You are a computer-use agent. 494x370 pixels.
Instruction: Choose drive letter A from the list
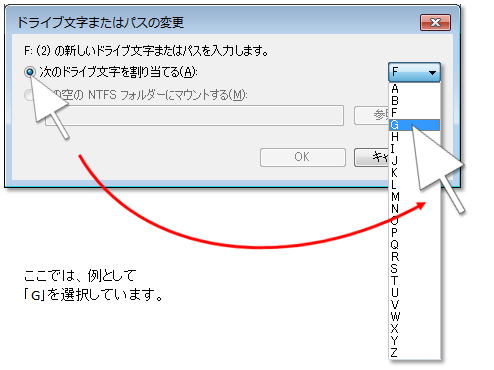point(415,89)
